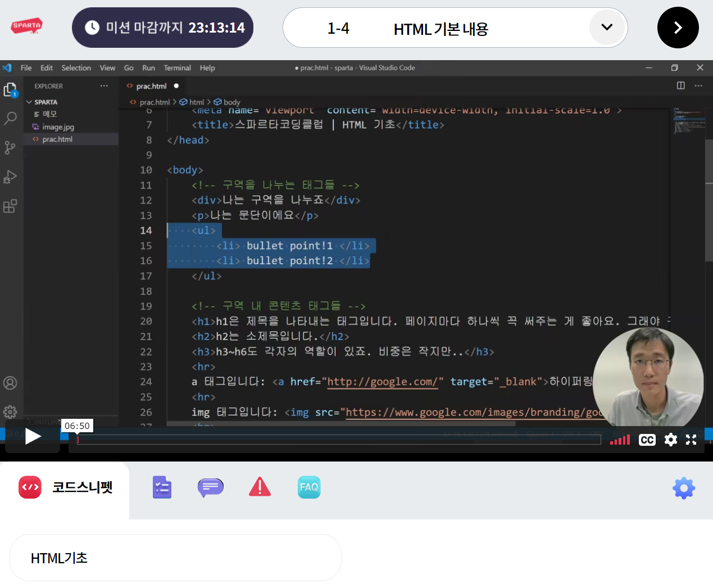Click the code minimap preview

point(688,121)
